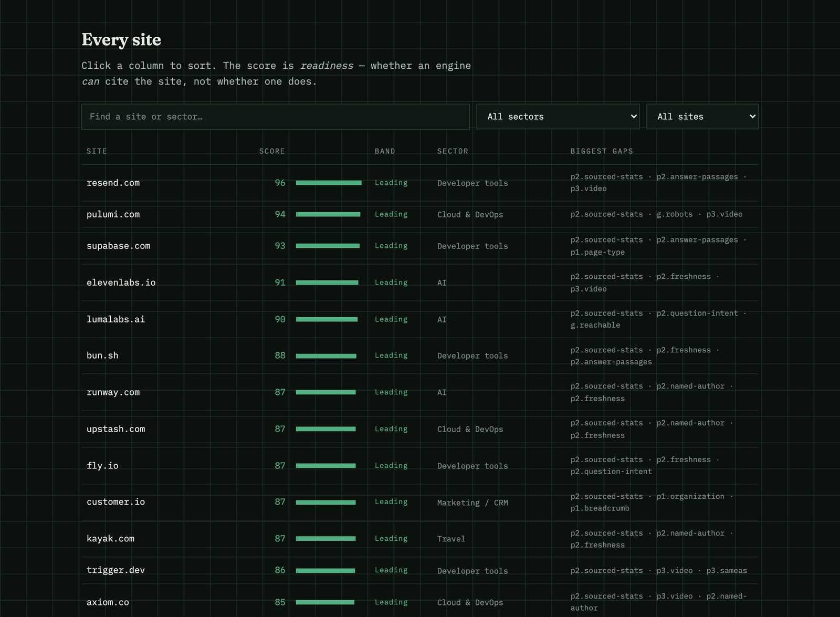The image size is (840, 617).
Task: Click the score 91 for elevenlabs.io
Action: coord(280,283)
